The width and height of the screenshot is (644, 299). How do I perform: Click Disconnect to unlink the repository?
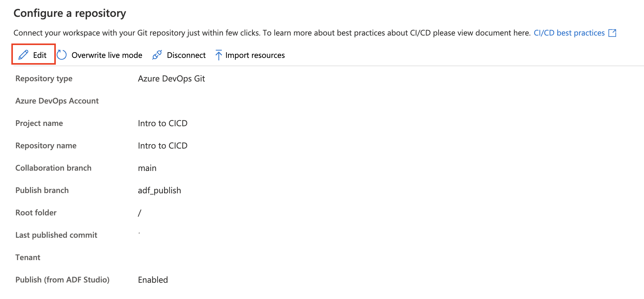click(186, 55)
